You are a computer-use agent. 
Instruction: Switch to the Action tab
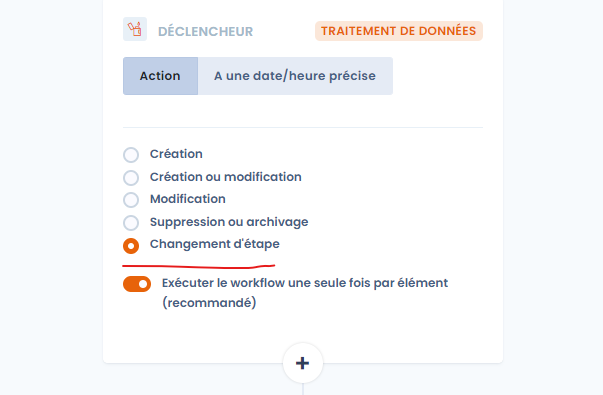160,76
